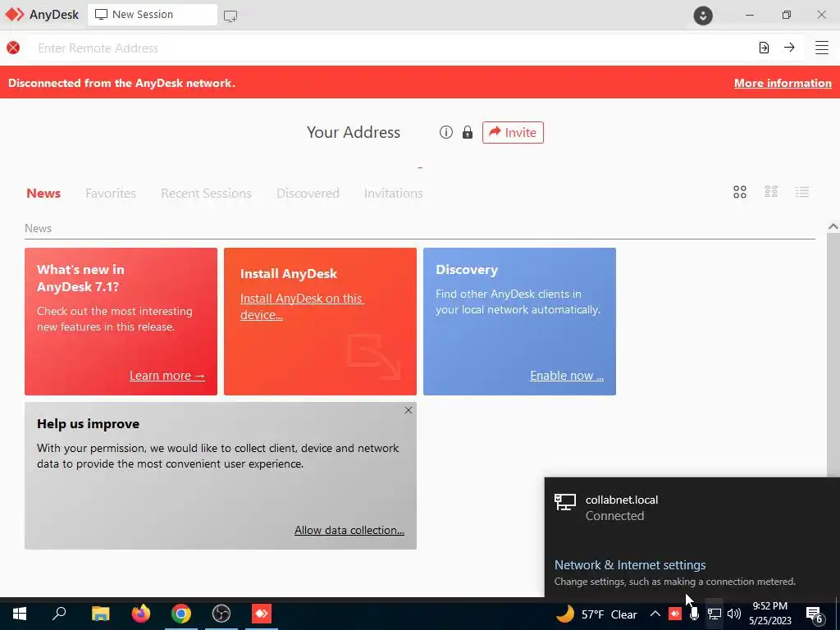840x630 pixels.
Task: Open OBS Studio from taskbar
Action: tap(221, 614)
